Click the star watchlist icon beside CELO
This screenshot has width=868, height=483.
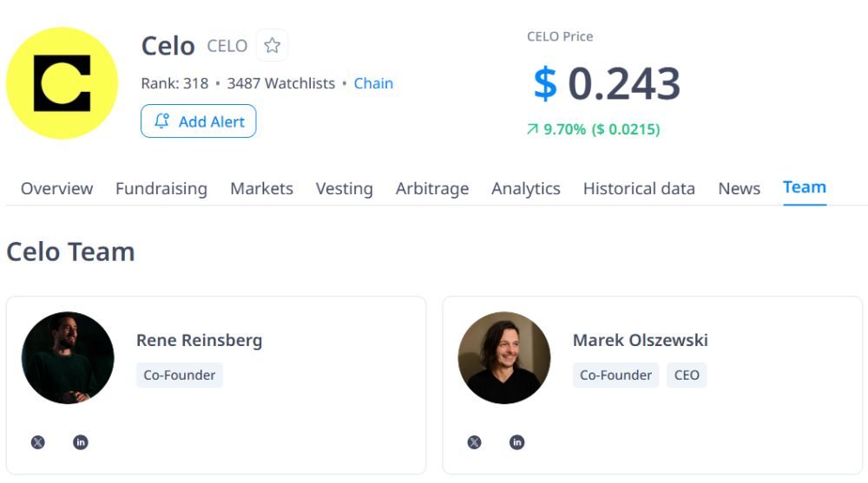pyautogui.click(x=273, y=46)
